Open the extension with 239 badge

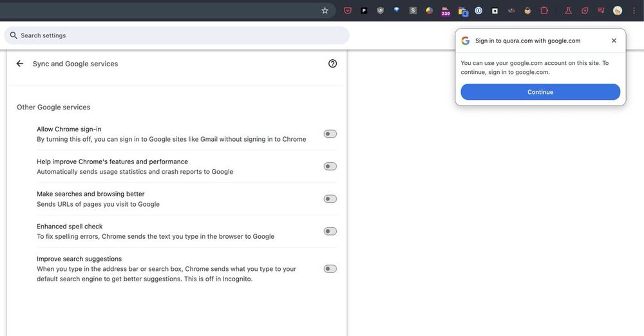point(446,11)
